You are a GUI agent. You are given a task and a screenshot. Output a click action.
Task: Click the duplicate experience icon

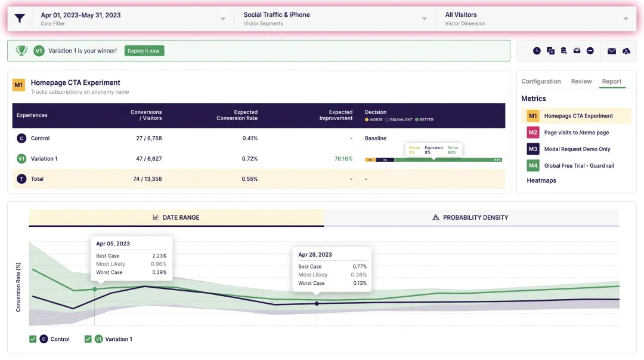click(550, 51)
